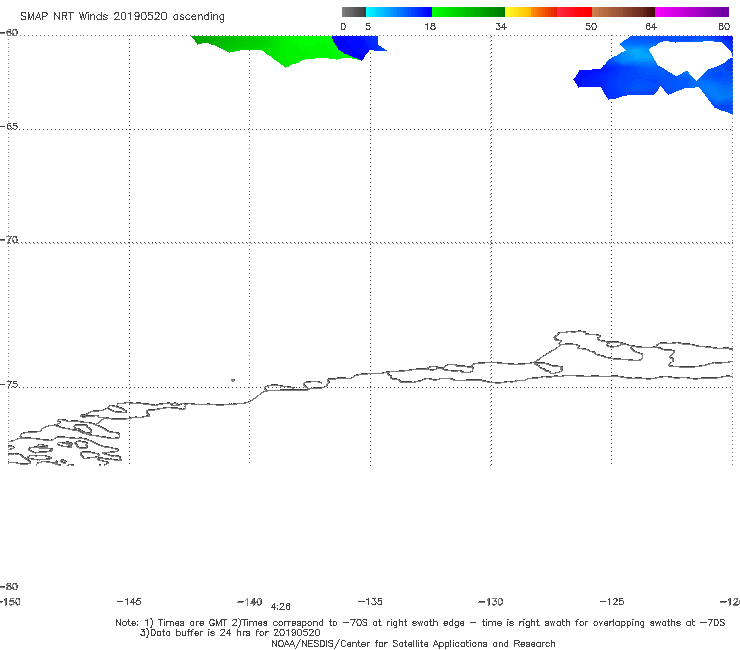
Task: Click the longitude label '-135'
Action: click(x=370, y=601)
